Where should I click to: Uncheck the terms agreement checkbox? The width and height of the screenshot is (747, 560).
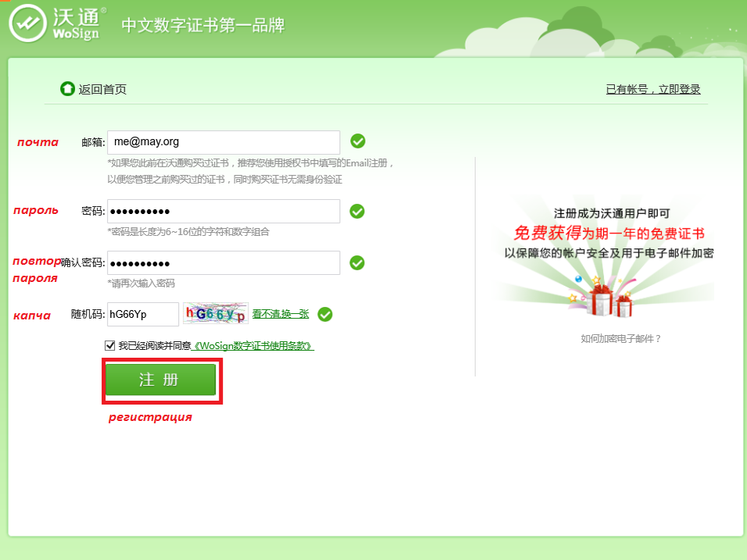109,345
